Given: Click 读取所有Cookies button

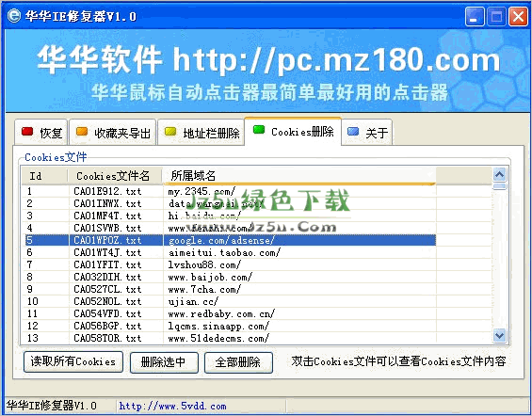Looking at the screenshot, I should click(73, 362).
